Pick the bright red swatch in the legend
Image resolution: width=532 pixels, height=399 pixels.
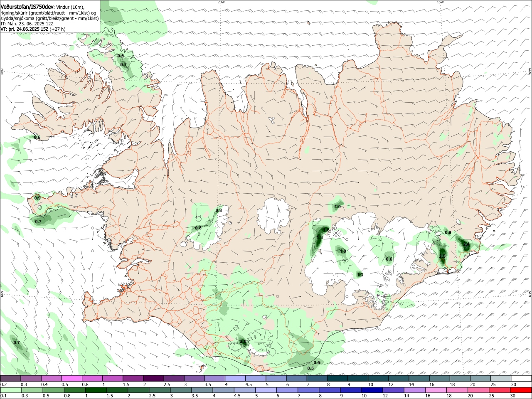[521, 390]
